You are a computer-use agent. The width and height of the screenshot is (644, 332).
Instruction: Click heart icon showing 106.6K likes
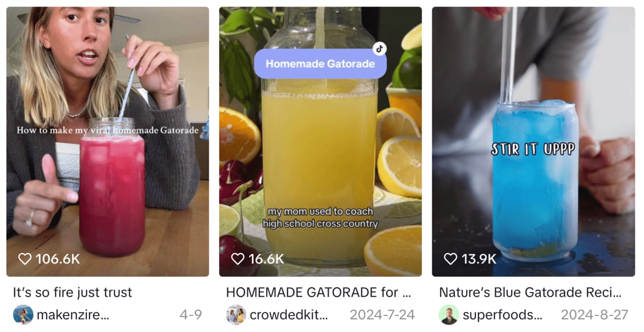click(x=25, y=259)
